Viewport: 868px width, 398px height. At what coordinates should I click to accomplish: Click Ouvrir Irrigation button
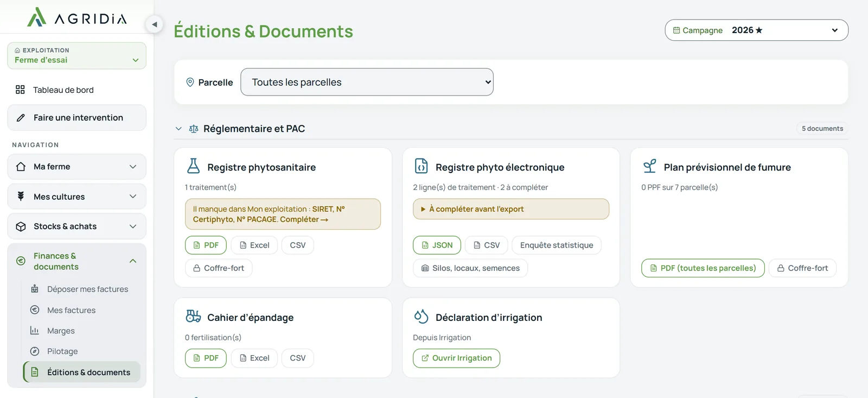click(x=456, y=358)
